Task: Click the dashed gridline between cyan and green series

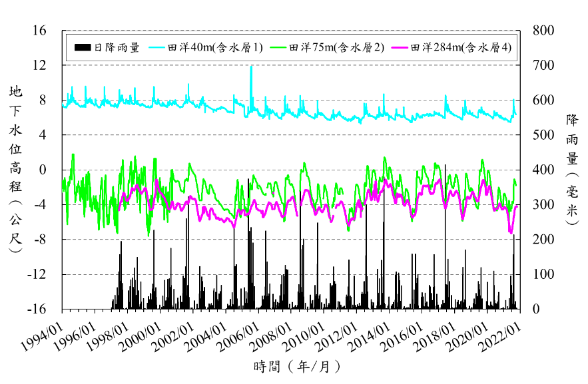Action: tap(292, 135)
